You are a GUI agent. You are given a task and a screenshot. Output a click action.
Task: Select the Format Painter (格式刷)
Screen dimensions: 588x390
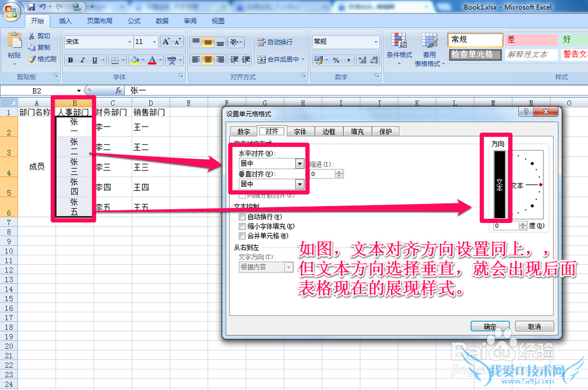[x=43, y=59]
